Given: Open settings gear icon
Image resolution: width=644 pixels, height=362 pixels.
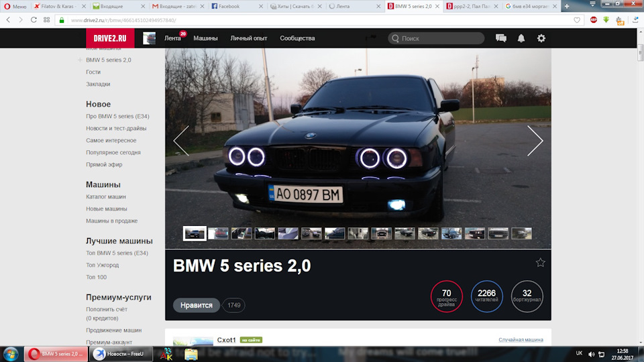Looking at the screenshot, I should click(541, 38).
